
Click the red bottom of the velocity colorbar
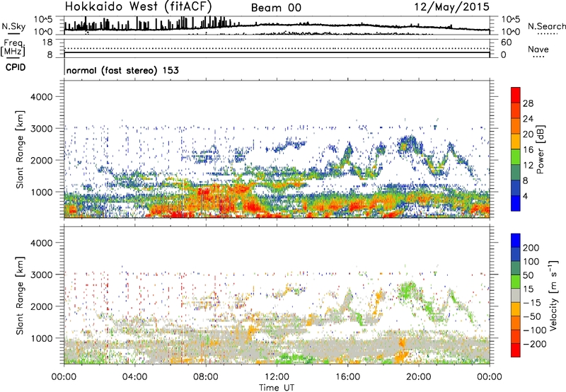pyautogui.click(x=516, y=350)
